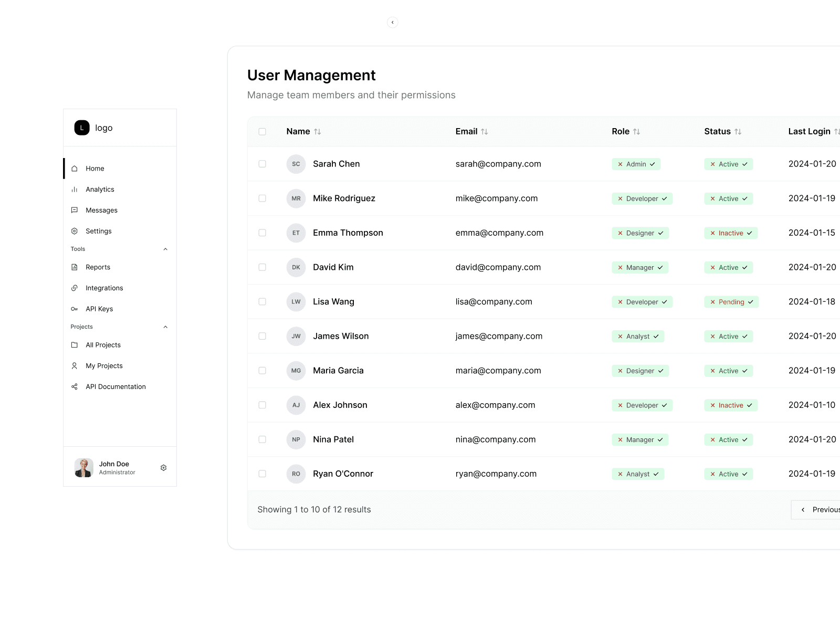This screenshot has width=840, height=630.
Task: Sort table by Role column arrows
Action: pos(637,132)
